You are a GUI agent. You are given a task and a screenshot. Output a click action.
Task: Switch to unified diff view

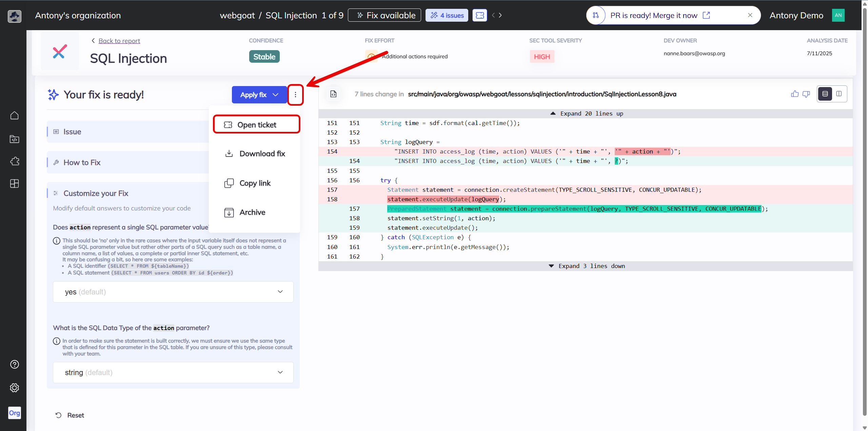click(x=825, y=94)
